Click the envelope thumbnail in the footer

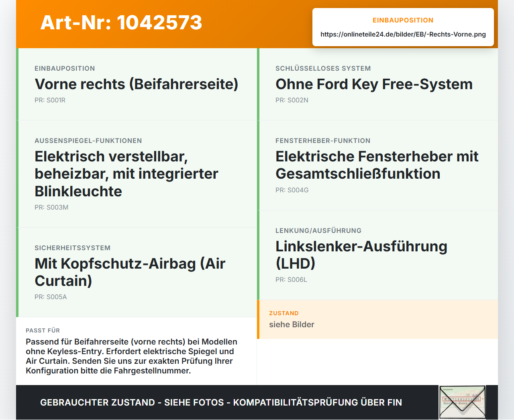click(462, 402)
